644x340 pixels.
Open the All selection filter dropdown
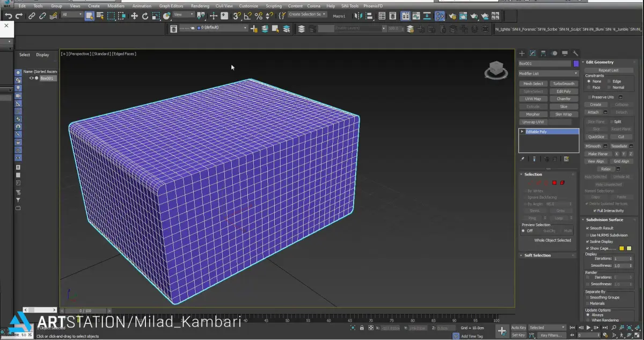72,15
